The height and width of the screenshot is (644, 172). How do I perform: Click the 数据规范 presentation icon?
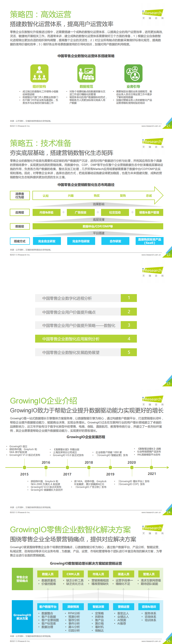pyautogui.click(x=86, y=73)
